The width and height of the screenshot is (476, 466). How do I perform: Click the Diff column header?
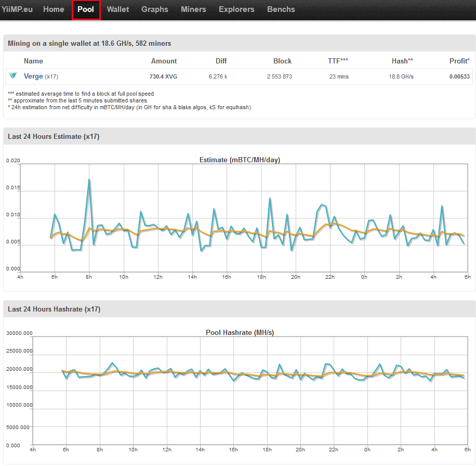point(221,61)
